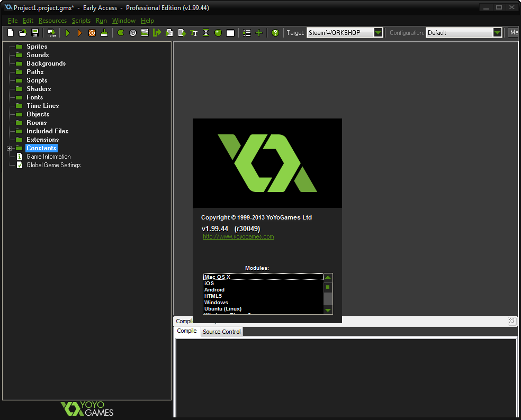The height and width of the screenshot is (420, 521).
Task: Click the modules list scrollbar thumb
Action: click(328, 287)
